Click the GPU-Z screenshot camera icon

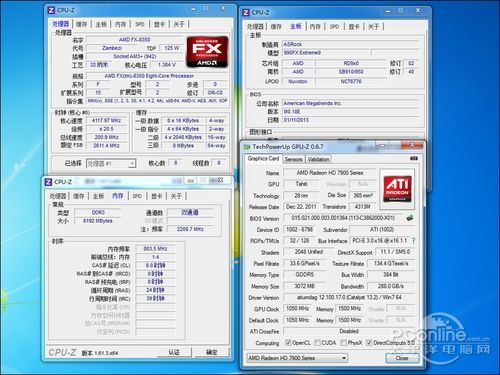[413, 159]
